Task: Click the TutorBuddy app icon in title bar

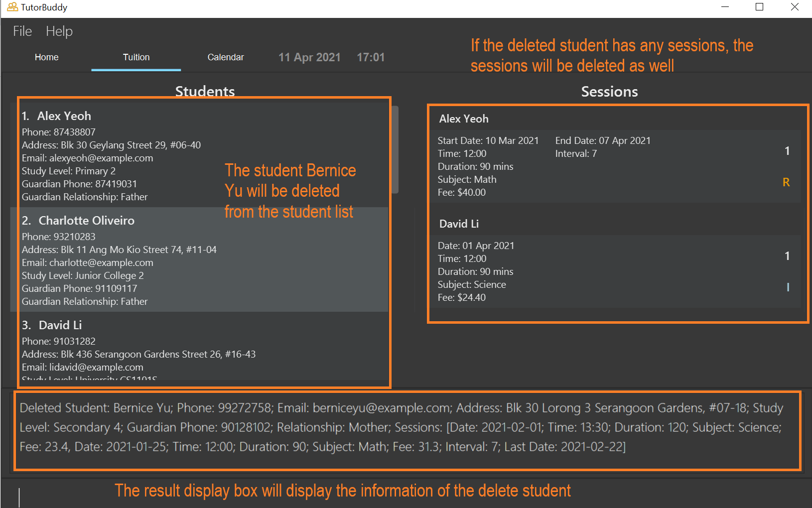Action: point(12,7)
